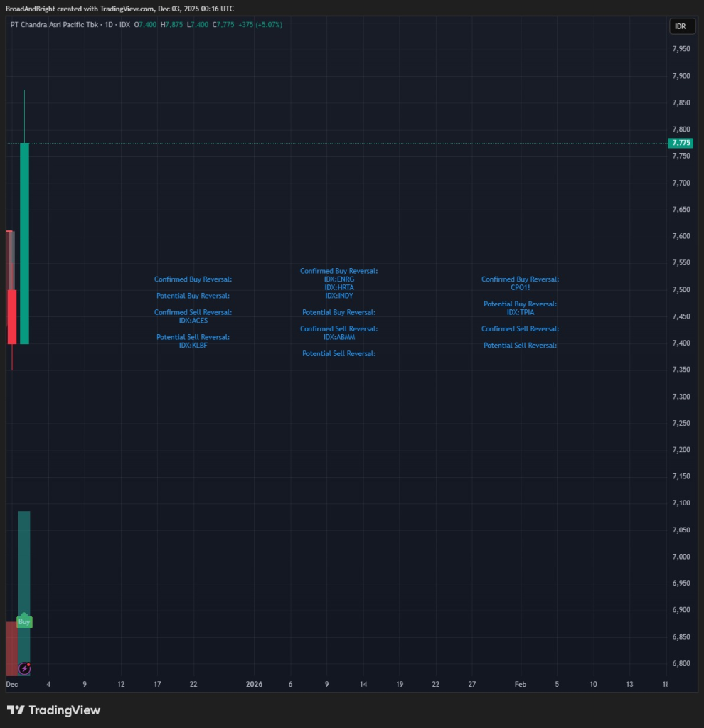Image resolution: width=704 pixels, height=728 pixels.
Task: Click the IDX:KLBF ticker text
Action: pos(193,346)
